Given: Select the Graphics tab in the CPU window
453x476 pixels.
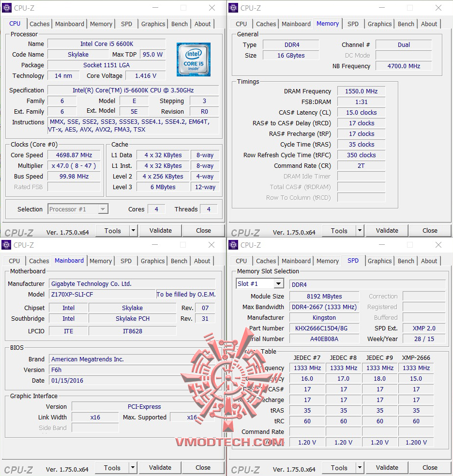Looking at the screenshot, I should point(153,24).
